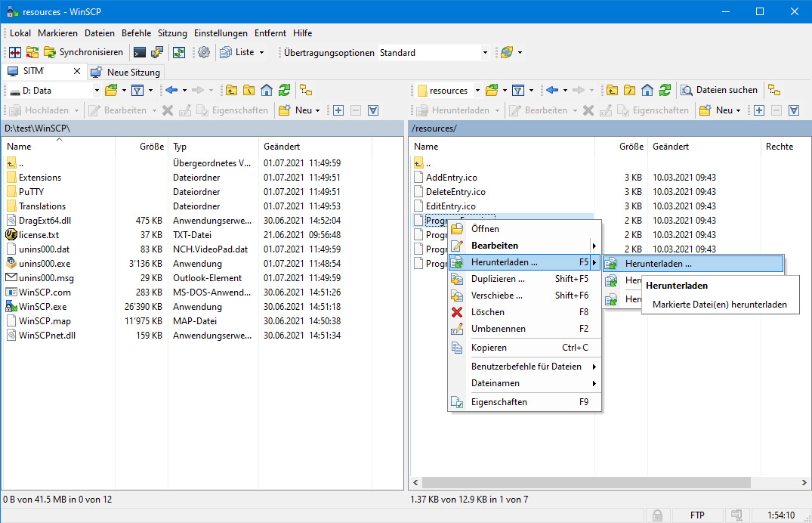812x523 pixels.
Task: Go to parent directory in local panel
Action: 231,91
